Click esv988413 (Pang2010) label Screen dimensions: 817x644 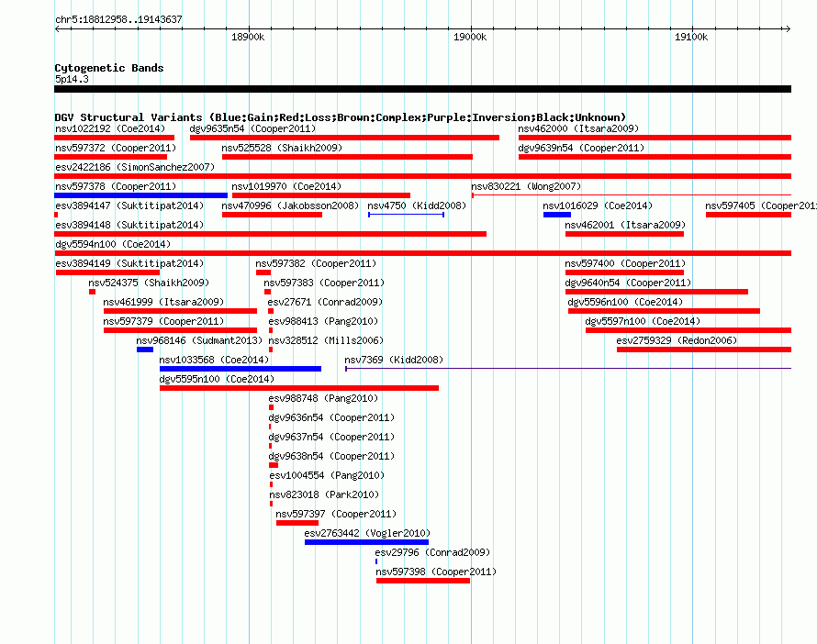pyautogui.click(x=323, y=321)
